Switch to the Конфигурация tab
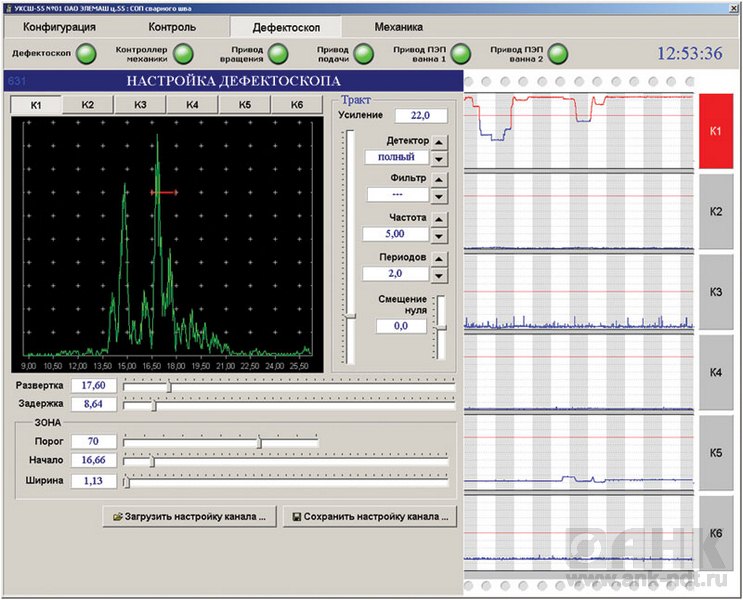 point(59,27)
